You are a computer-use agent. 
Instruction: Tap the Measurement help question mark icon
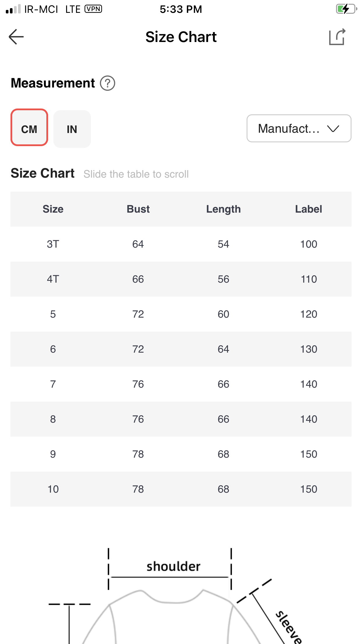click(108, 83)
